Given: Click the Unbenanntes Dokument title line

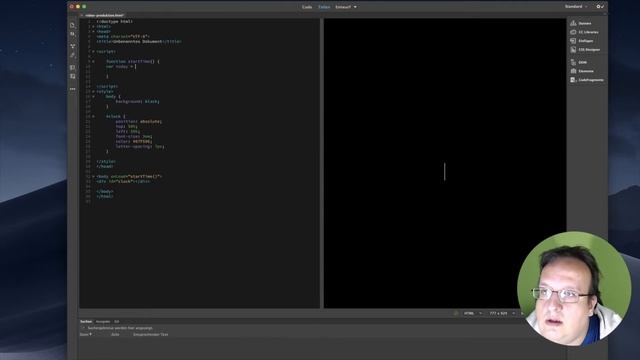Looking at the screenshot, I should [x=139, y=42].
